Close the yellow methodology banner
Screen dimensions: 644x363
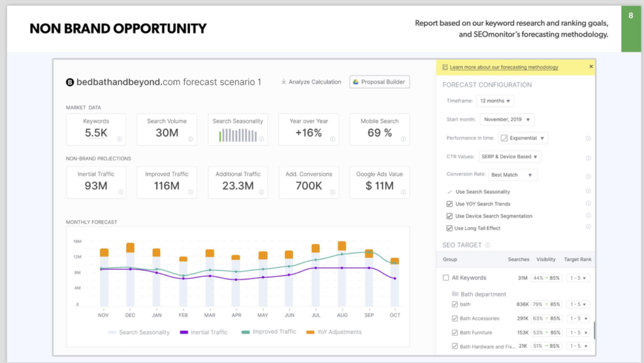tap(591, 67)
